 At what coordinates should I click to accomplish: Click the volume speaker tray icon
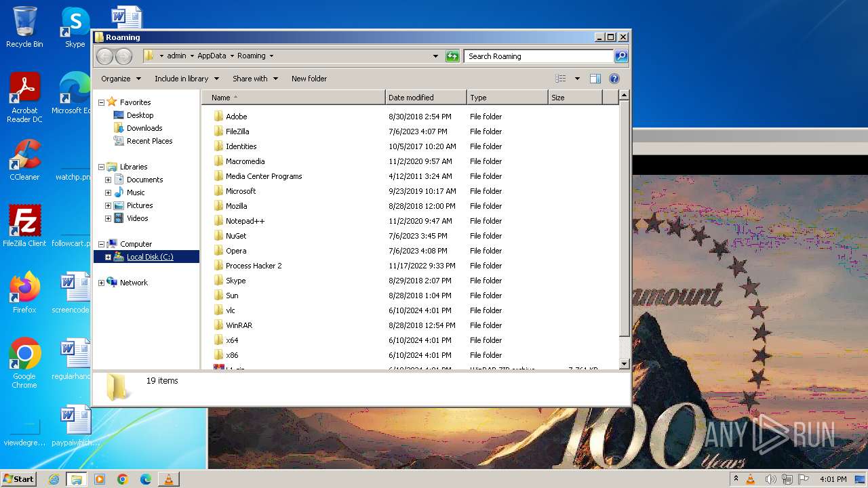pyautogui.click(x=770, y=479)
